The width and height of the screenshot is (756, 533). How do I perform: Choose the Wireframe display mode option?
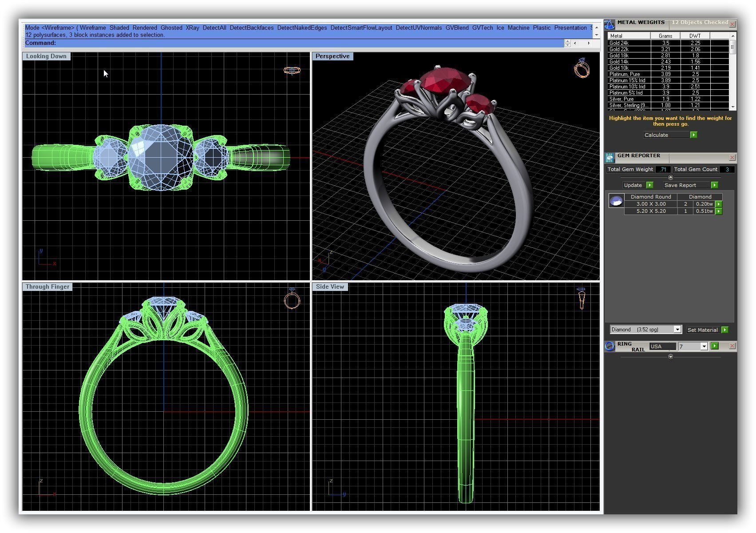[x=93, y=28]
